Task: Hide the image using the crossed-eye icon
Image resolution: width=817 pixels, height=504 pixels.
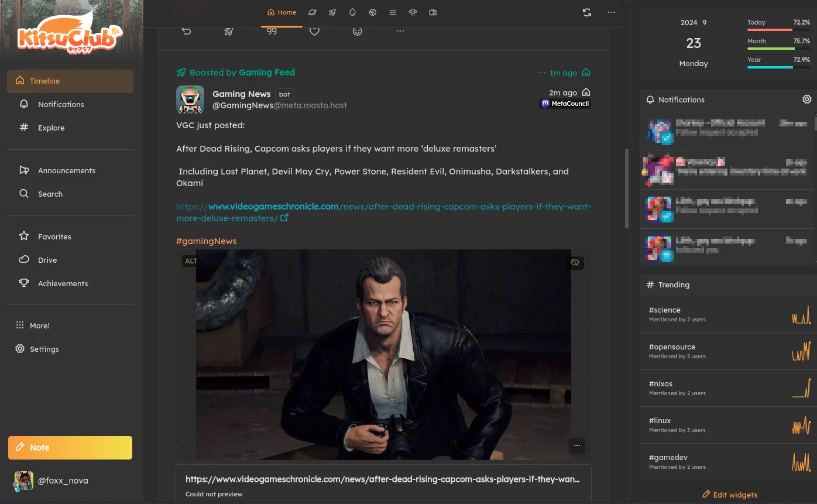Action: pyautogui.click(x=575, y=262)
